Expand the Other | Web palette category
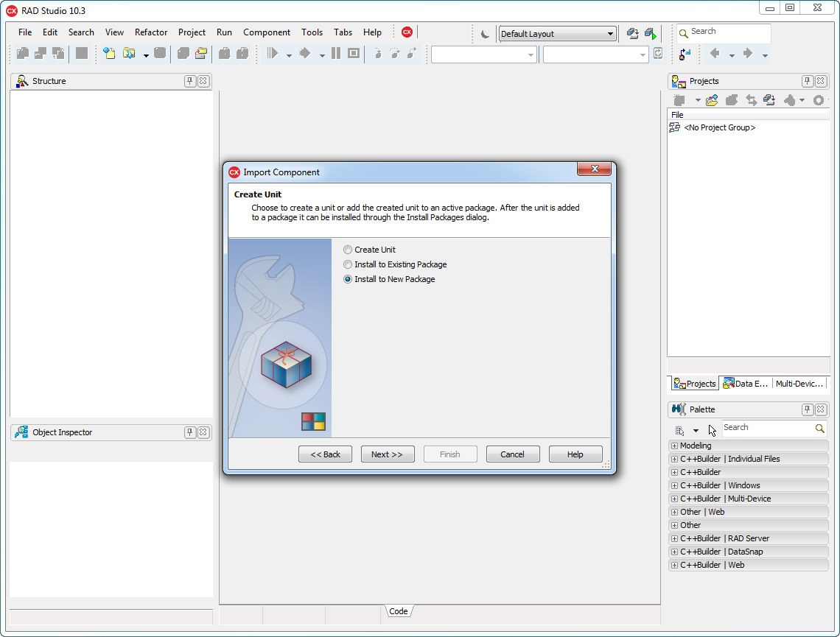Image resolution: width=840 pixels, height=637 pixels. 674,512
